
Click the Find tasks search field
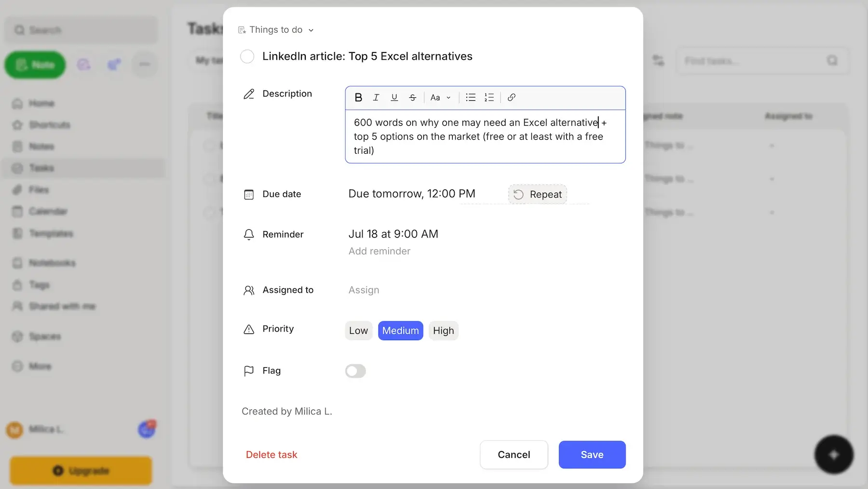(x=762, y=61)
